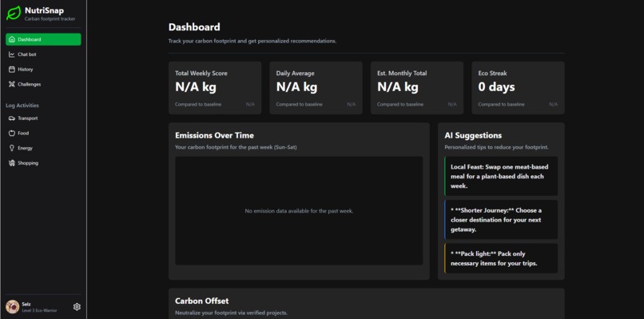Click the Transport car icon
Viewport: 644px width, 319px height.
click(x=11, y=118)
